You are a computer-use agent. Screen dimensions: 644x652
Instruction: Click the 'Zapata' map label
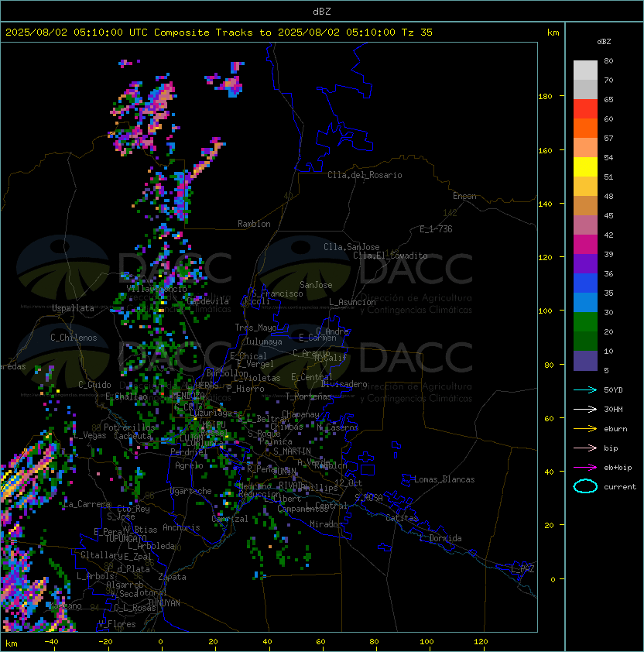pos(172,577)
